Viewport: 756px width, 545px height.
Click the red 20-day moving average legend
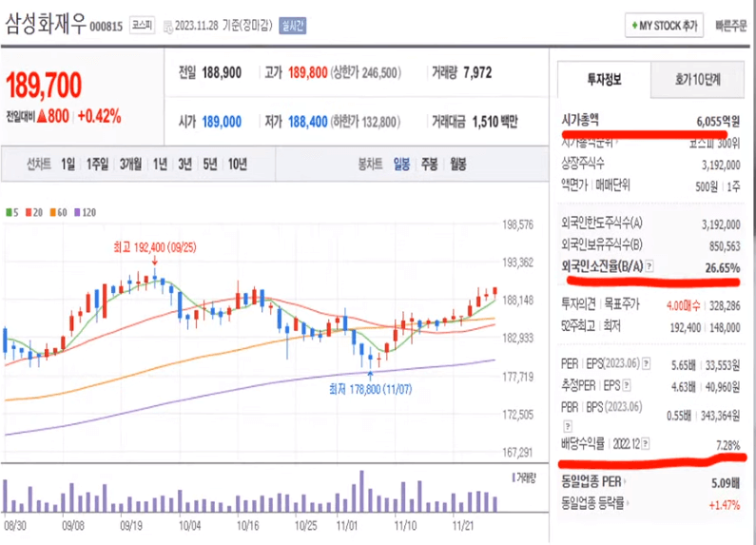(x=34, y=212)
